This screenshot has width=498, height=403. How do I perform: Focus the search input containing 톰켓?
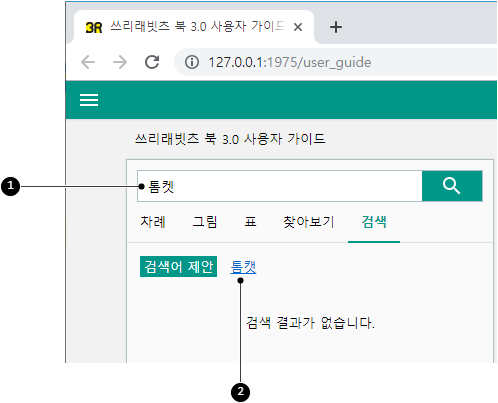[280, 186]
